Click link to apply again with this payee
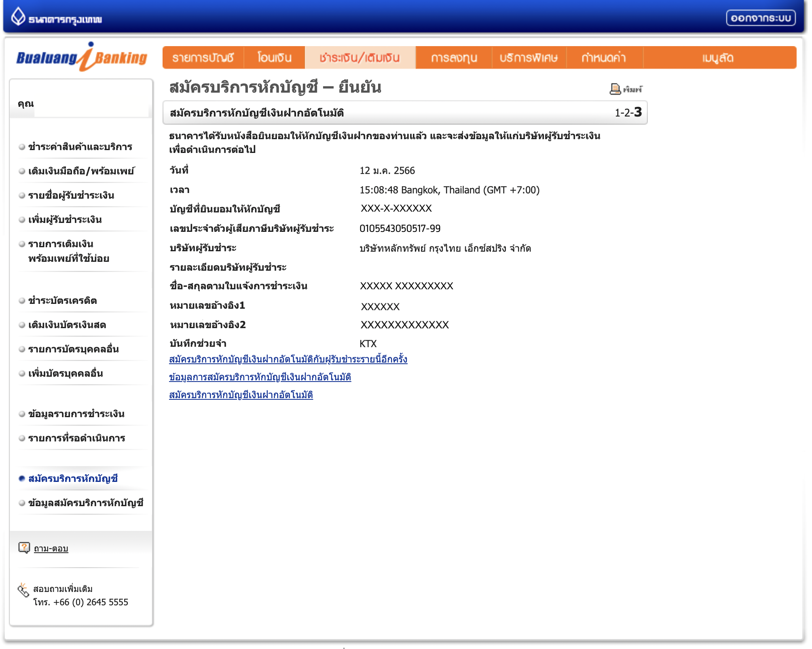 288,359
